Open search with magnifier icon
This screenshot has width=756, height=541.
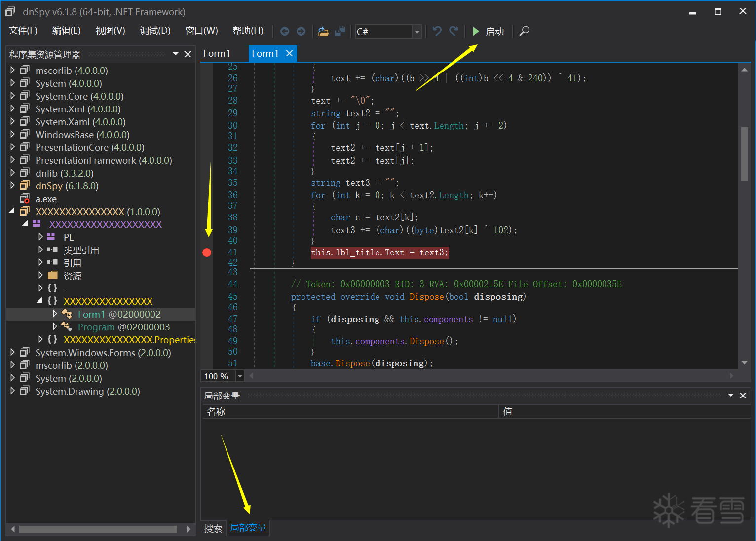(525, 31)
